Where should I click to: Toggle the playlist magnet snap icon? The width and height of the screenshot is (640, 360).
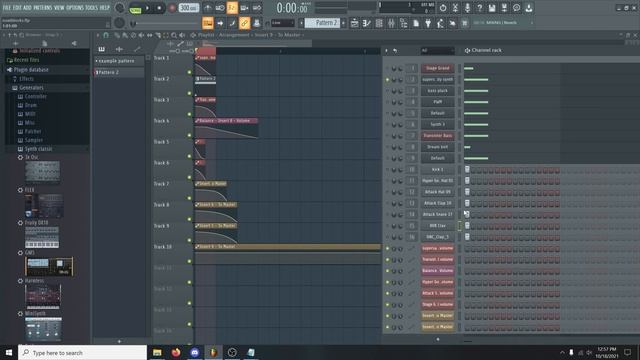(x=106, y=36)
